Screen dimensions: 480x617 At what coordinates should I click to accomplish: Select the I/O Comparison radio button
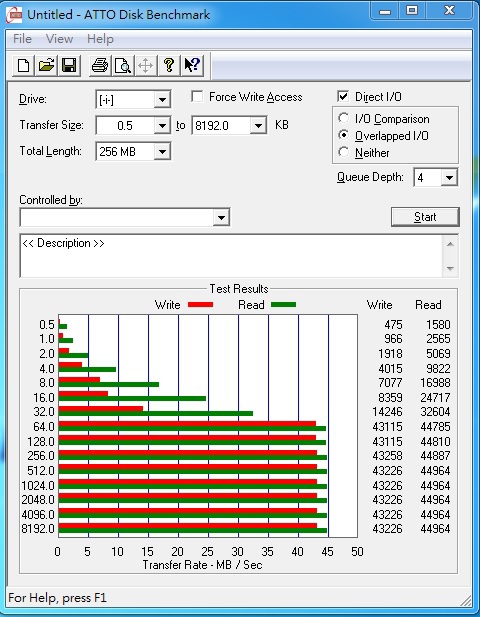[343, 118]
